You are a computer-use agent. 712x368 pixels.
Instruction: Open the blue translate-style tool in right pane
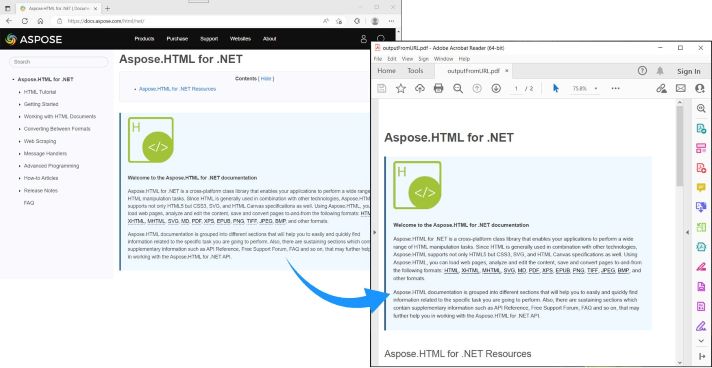pyautogui.click(x=702, y=207)
